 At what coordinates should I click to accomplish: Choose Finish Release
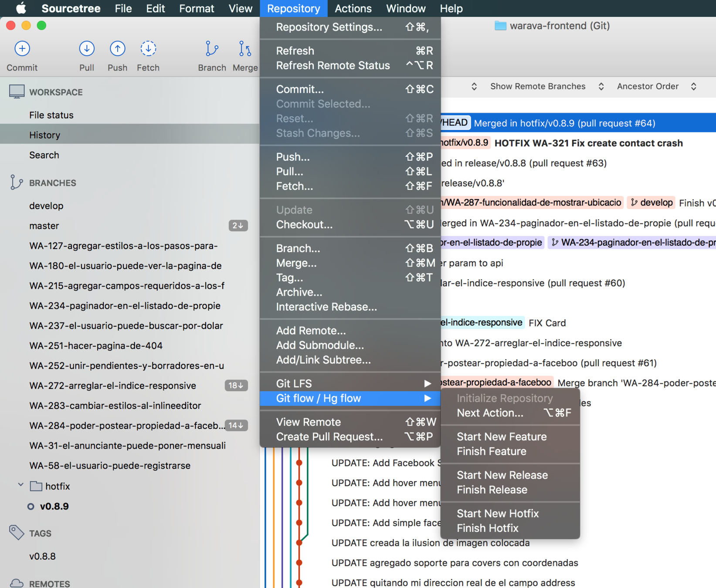click(x=510, y=490)
